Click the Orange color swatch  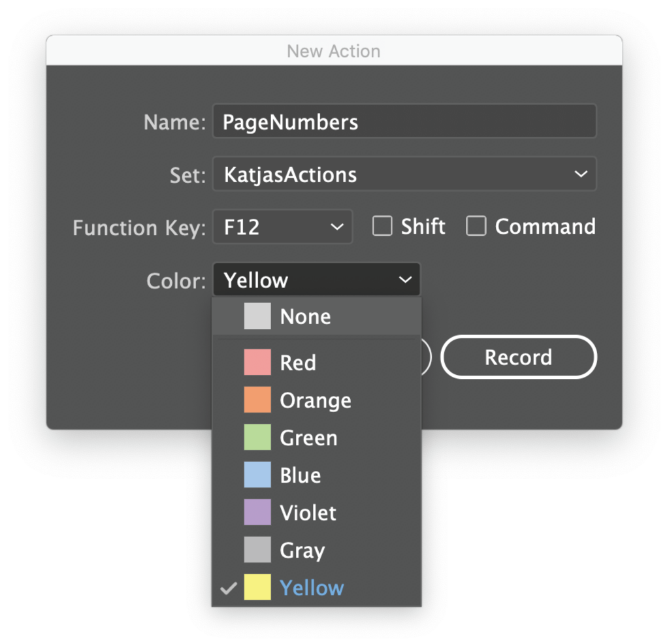point(256,400)
